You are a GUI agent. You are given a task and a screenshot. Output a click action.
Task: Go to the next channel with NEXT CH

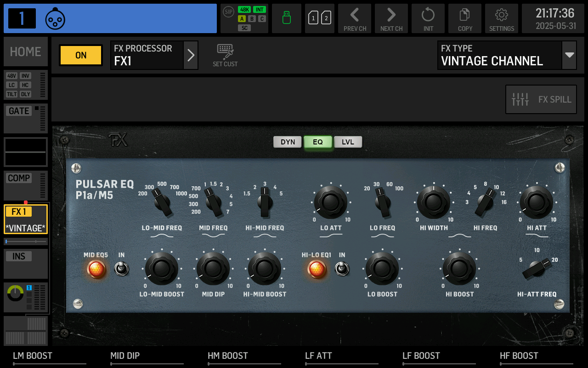click(x=391, y=18)
